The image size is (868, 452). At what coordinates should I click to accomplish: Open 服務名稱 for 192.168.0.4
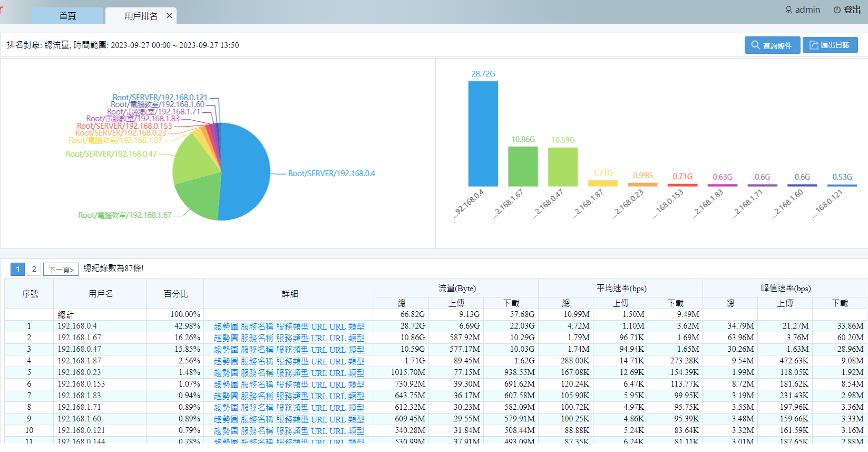click(x=257, y=326)
